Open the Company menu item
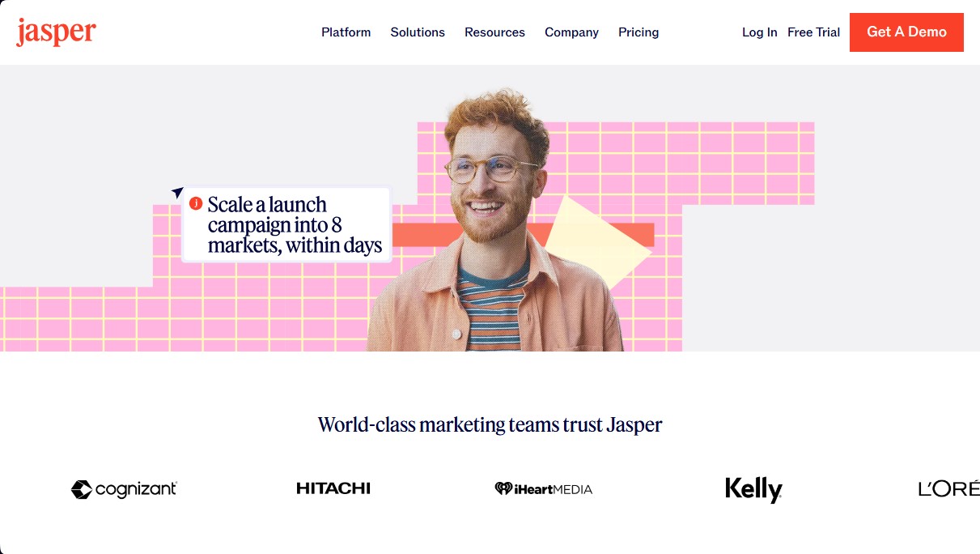Viewport: 980px width, 554px height. click(x=571, y=32)
